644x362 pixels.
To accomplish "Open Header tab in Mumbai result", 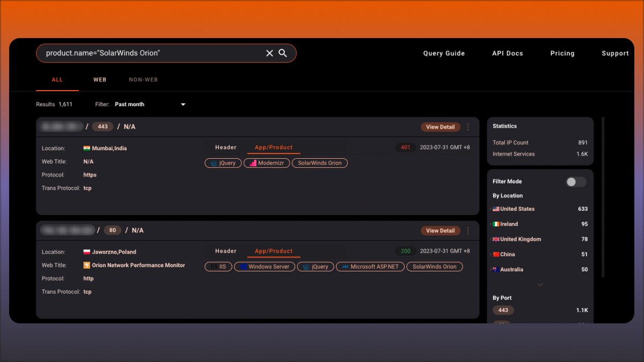I will 226,147.
